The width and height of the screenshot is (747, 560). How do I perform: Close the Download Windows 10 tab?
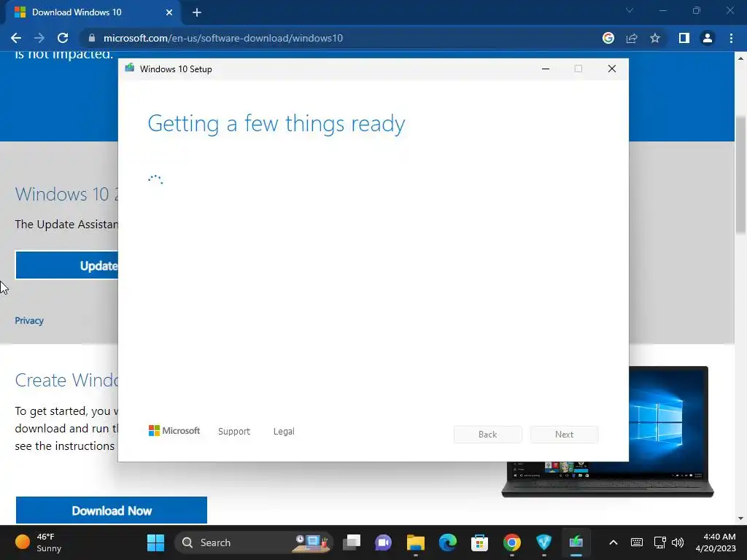pyautogui.click(x=169, y=12)
